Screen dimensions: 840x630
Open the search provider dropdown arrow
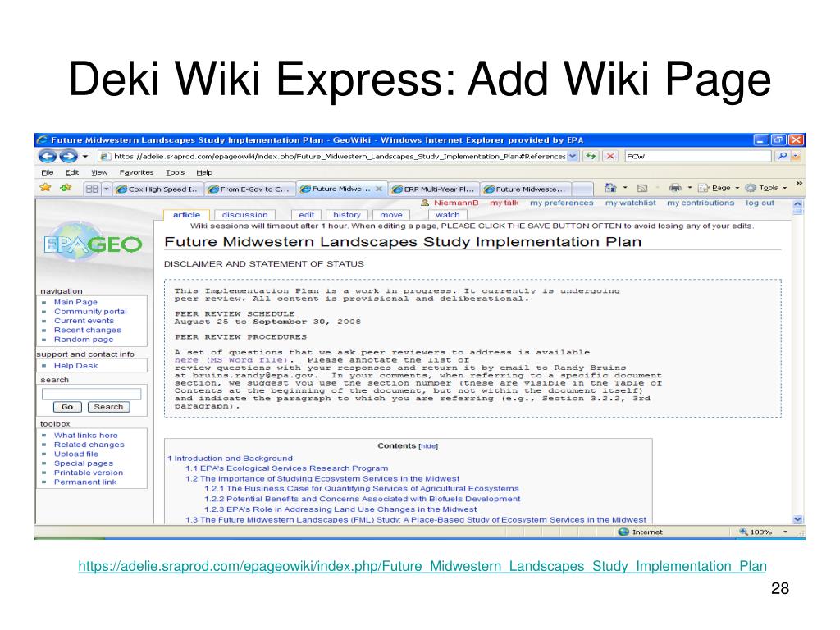point(796,156)
